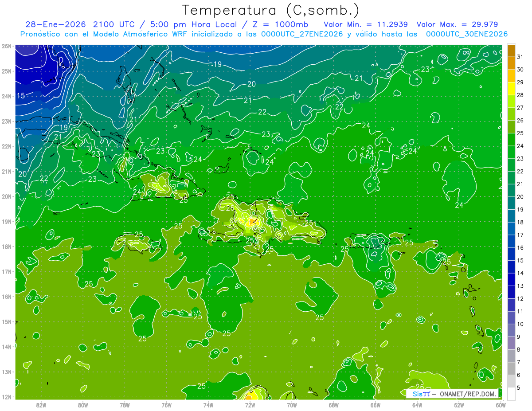
Task: Pick the legend swatch between 25 and 26
Action: point(511,127)
